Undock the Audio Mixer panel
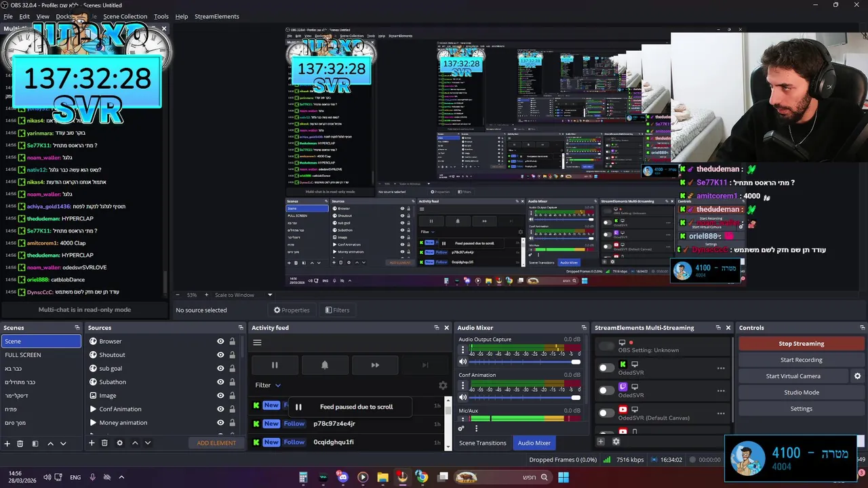The width and height of the screenshot is (868, 488). [584, 328]
